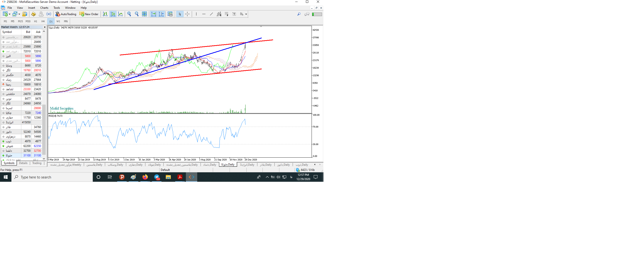The height and width of the screenshot is (275, 644).
Task: Click the Market Watch scrollbar thumb
Action: tap(44, 130)
